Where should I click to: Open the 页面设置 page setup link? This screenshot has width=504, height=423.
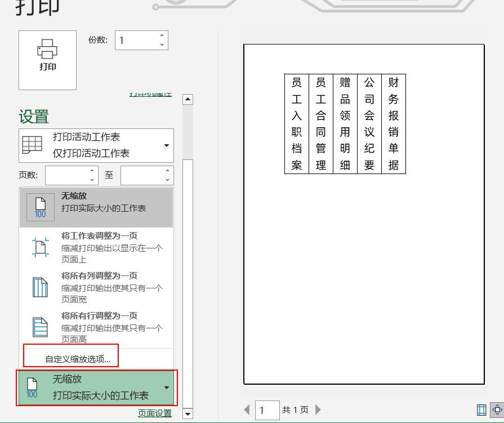coord(155,413)
